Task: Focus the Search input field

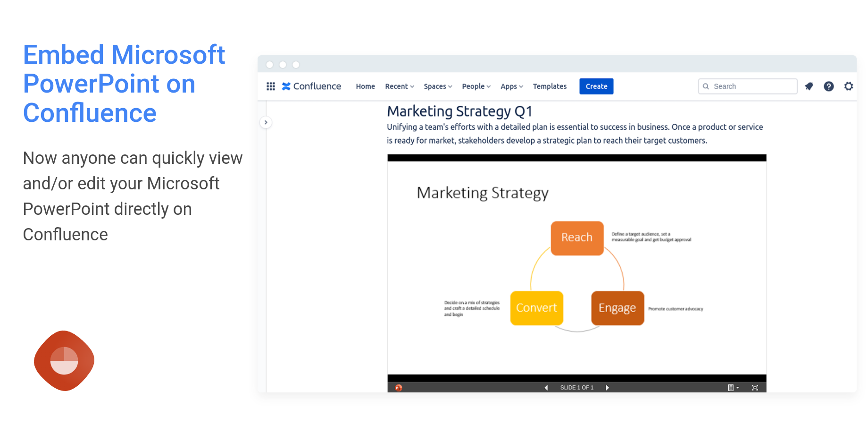Action: coord(748,86)
